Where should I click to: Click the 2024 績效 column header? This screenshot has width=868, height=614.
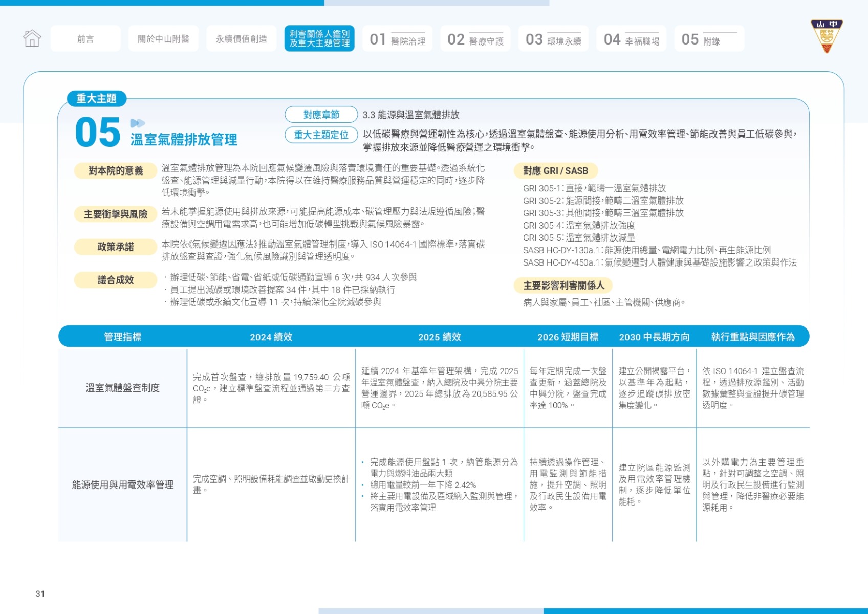271,337
